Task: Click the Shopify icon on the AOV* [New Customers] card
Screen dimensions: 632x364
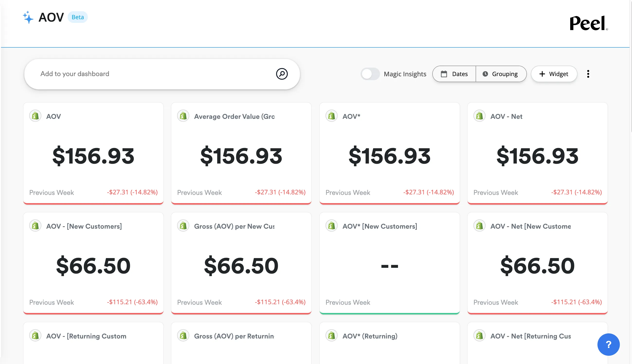Action: (x=332, y=226)
